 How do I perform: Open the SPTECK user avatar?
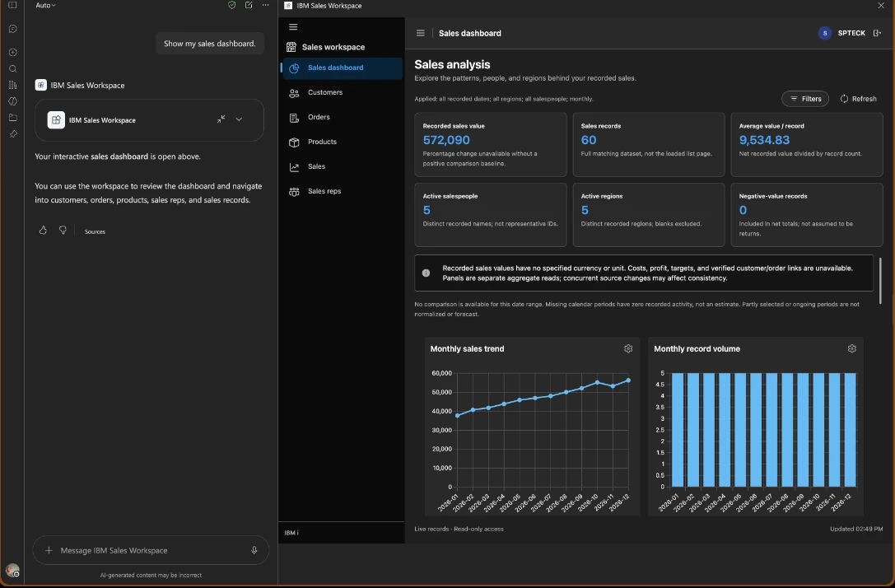point(825,33)
